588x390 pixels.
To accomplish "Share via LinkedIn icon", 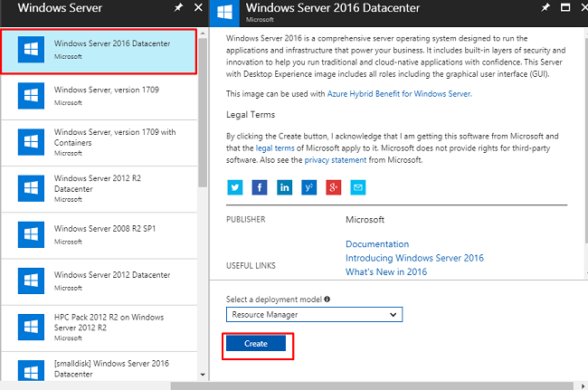I will point(284,187).
